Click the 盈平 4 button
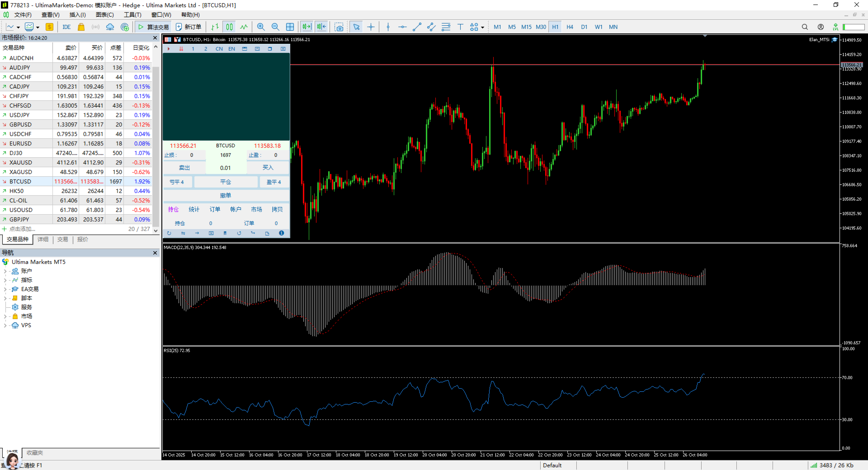The width and height of the screenshot is (868, 470). click(x=274, y=182)
